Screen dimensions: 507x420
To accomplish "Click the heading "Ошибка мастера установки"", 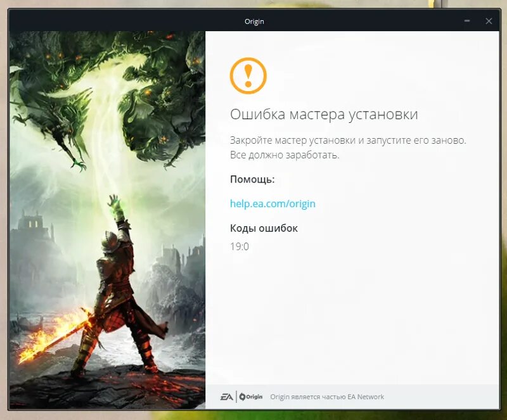I will tap(324, 115).
